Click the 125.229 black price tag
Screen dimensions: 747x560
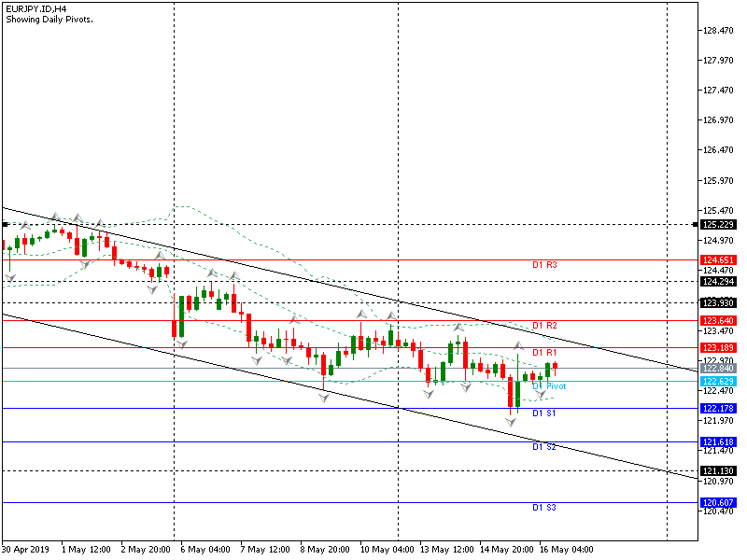pos(718,224)
